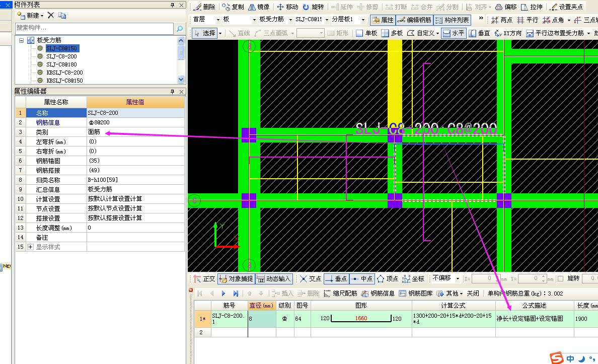This screenshot has width=598, height=364.
Task: Pick the 旋转 (rotate) tool in top toolbar
Action: [x=313, y=7]
